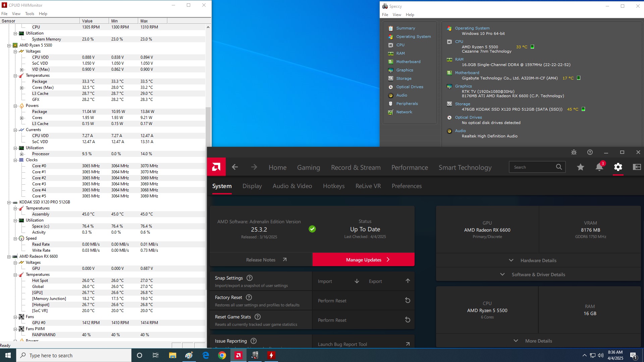Click the Optical Drives heading in Speccy summary
The width and height of the screenshot is (644, 362).
point(468,117)
